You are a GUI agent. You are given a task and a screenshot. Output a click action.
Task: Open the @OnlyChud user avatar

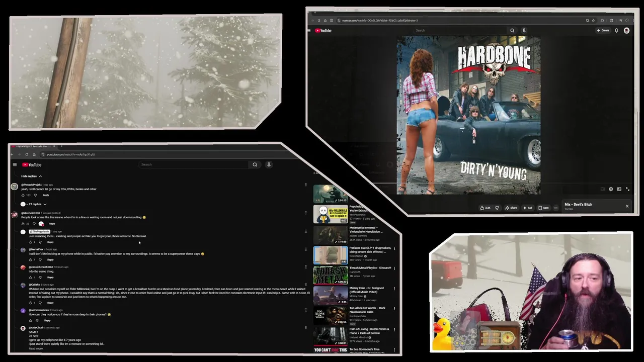[x=23, y=328]
